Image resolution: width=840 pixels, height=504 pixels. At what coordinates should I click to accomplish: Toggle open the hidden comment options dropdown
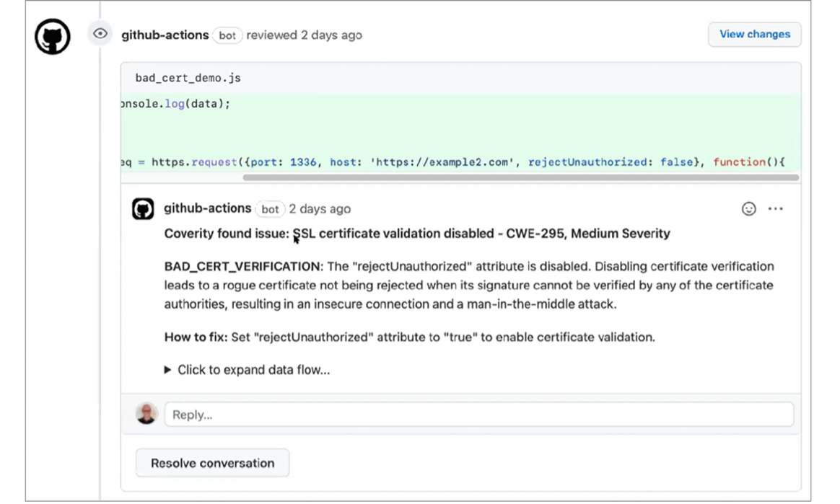[x=776, y=208]
